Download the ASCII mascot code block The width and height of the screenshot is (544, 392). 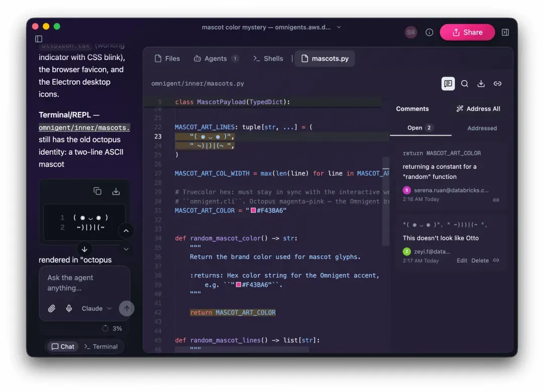pyautogui.click(x=116, y=191)
